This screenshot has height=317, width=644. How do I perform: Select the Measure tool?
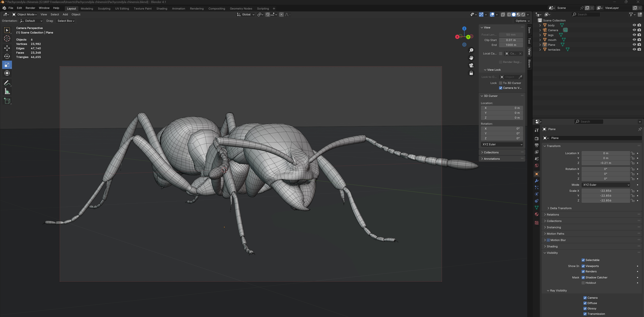point(7,91)
